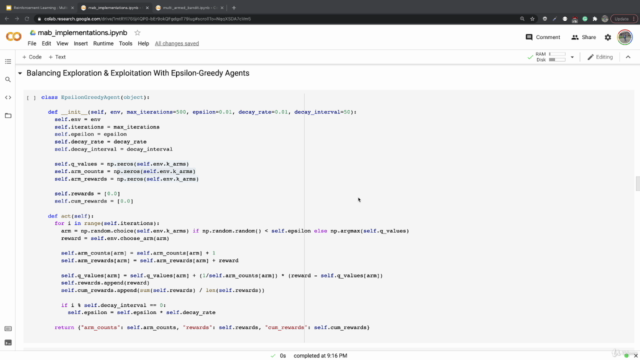Open the Files sidebar panel

click(x=8, y=116)
